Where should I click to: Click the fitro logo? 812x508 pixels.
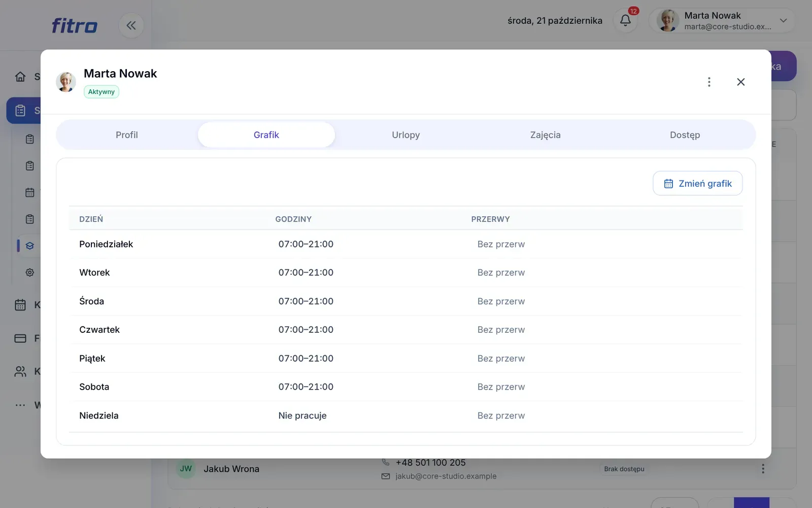tap(75, 25)
